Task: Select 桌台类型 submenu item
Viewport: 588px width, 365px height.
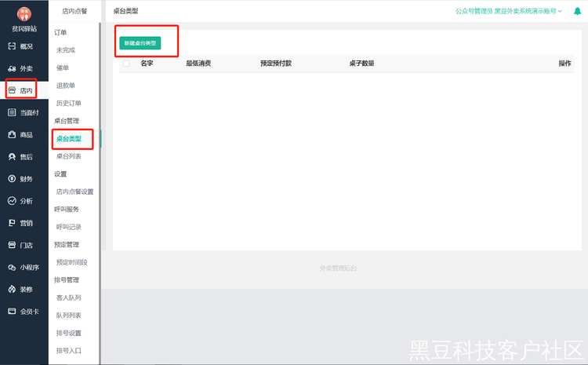Action: (69, 139)
